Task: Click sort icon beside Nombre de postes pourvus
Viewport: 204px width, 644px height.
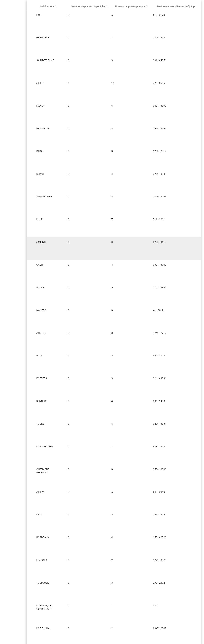Action: (147, 6)
